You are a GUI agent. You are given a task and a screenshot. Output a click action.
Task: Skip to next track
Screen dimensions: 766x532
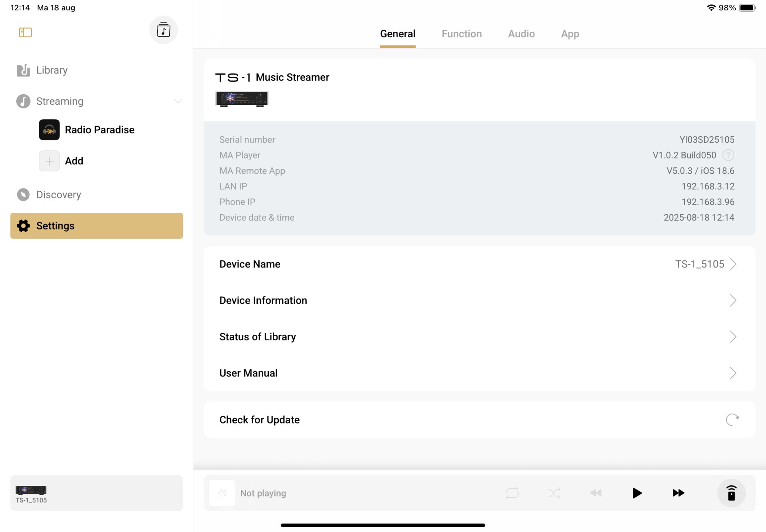tap(678, 493)
